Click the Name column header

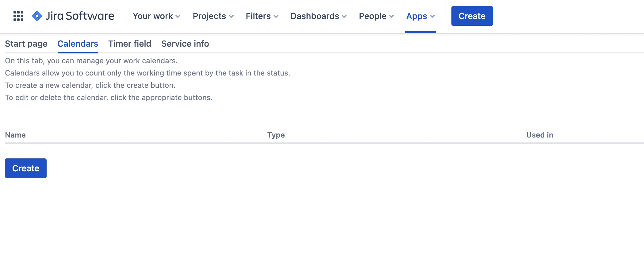15,135
